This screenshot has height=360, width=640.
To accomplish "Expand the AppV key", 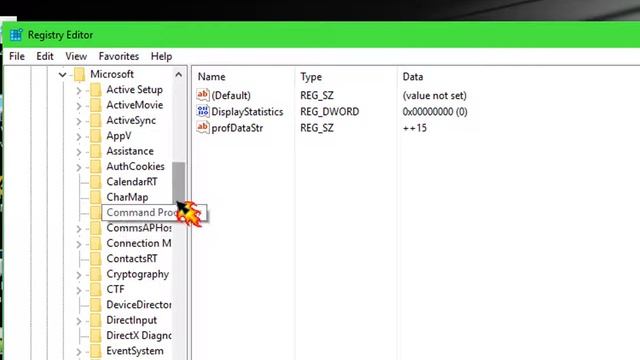I will (x=79, y=137).
